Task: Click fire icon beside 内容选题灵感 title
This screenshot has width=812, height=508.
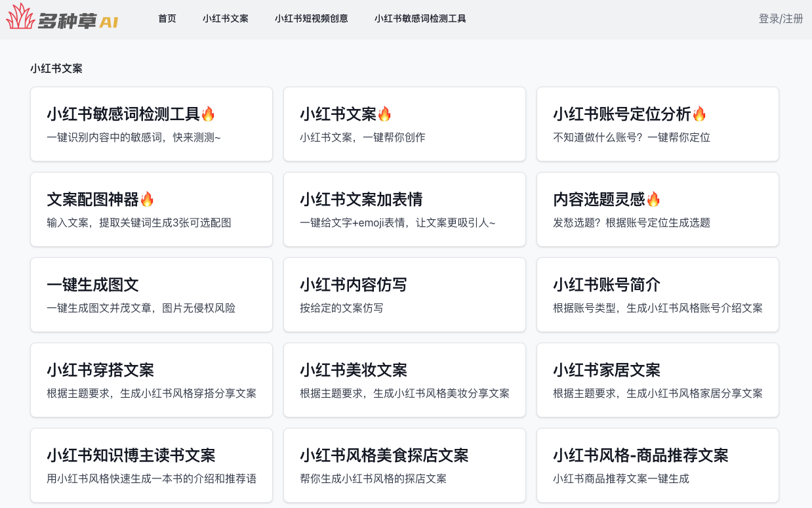Action: click(x=653, y=200)
